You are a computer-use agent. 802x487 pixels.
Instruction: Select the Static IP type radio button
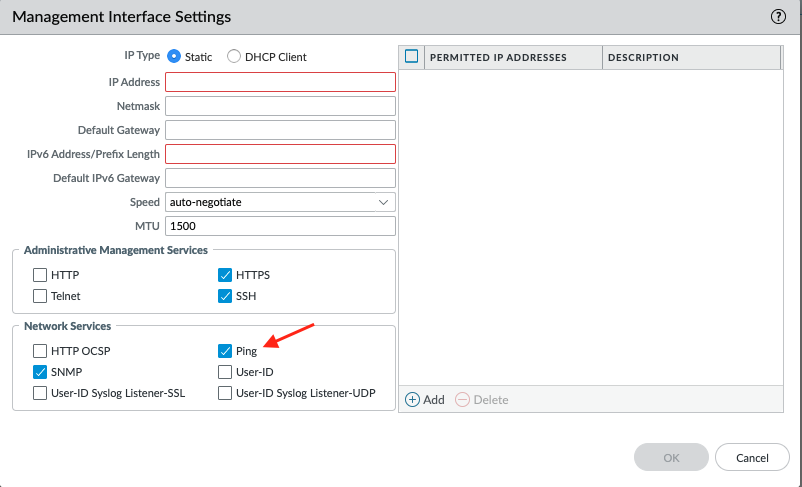click(x=174, y=57)
